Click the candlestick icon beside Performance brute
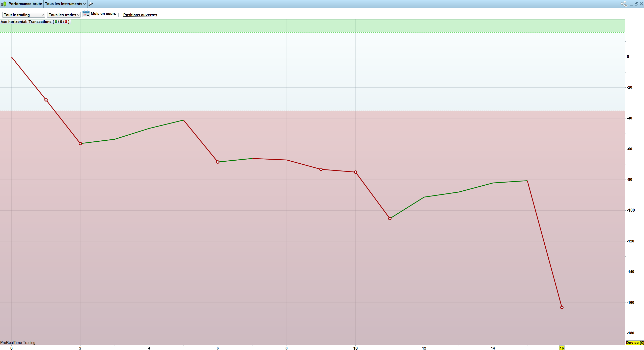 point(3,4)
